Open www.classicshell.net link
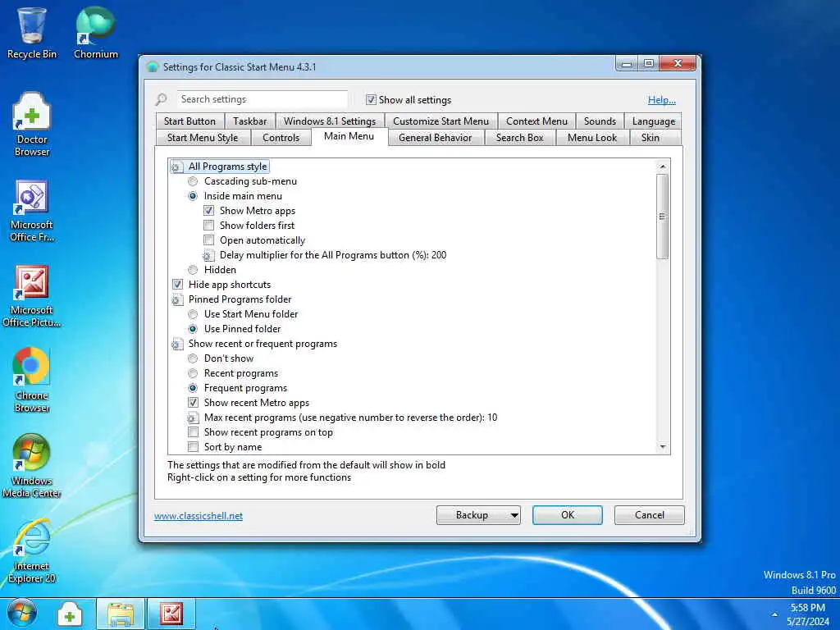840x630 pixels. coord(199,516)
